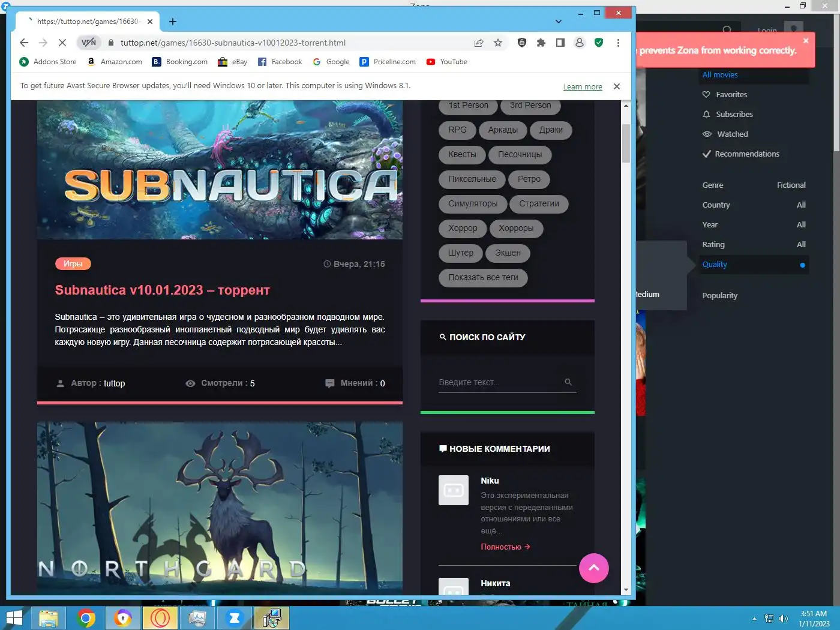The image size is (840, 630).
Task: Open Subnautica v10.01.2023 торрент title
Action: coord(163,290)
